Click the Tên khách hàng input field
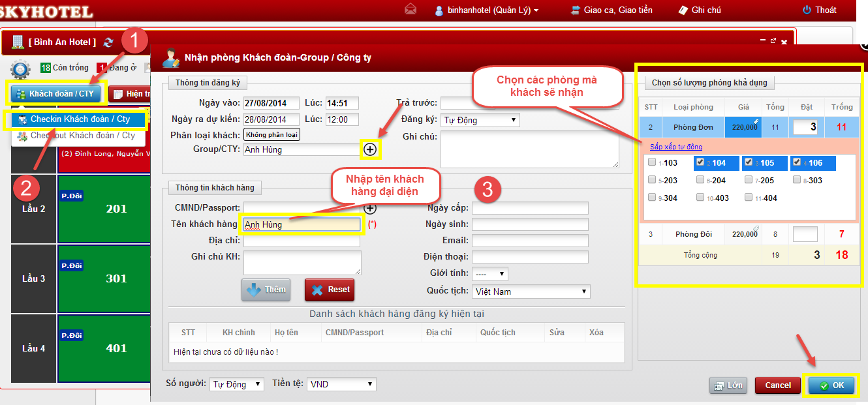The image size is (868, 405). [x=301, y=224]
